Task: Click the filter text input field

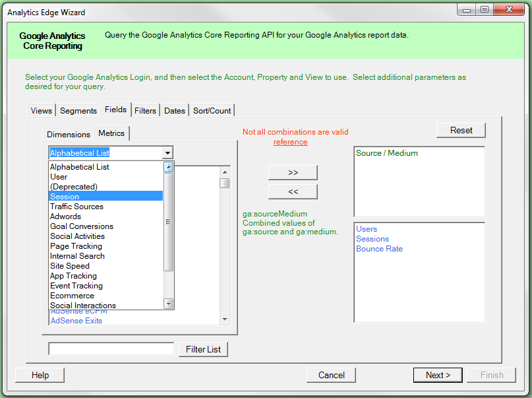Action: tap(111, 349)
